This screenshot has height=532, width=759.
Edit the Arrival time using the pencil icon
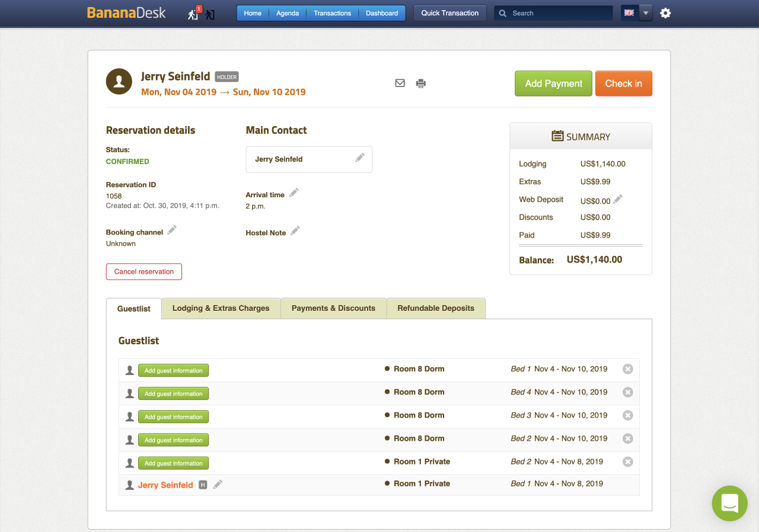point(294,192)
